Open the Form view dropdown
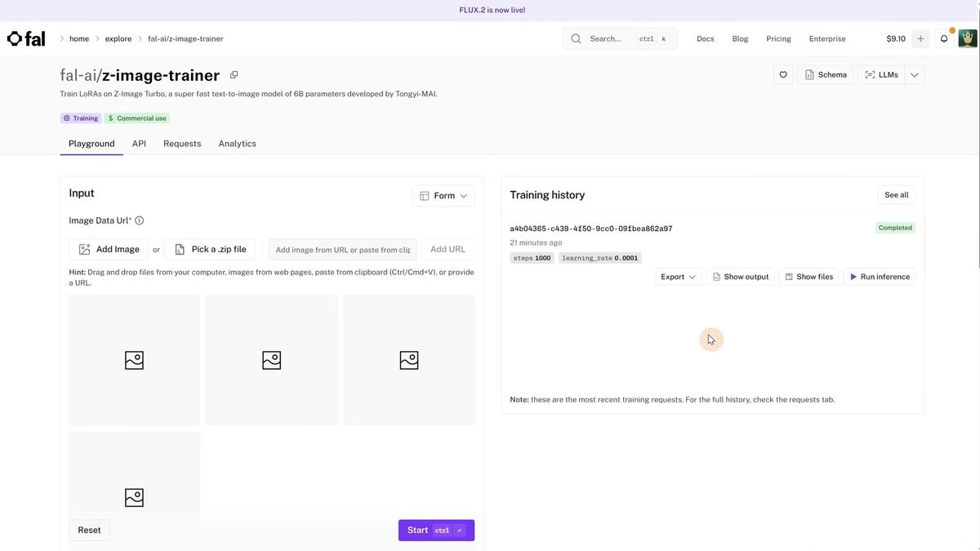 (x=443, y=196)
